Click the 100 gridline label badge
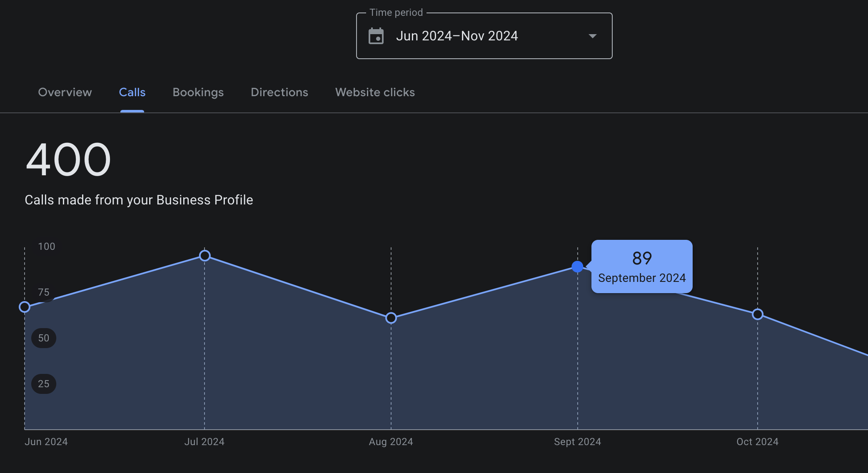The width and height of the screenshot is (868, 473). point(46,246)
